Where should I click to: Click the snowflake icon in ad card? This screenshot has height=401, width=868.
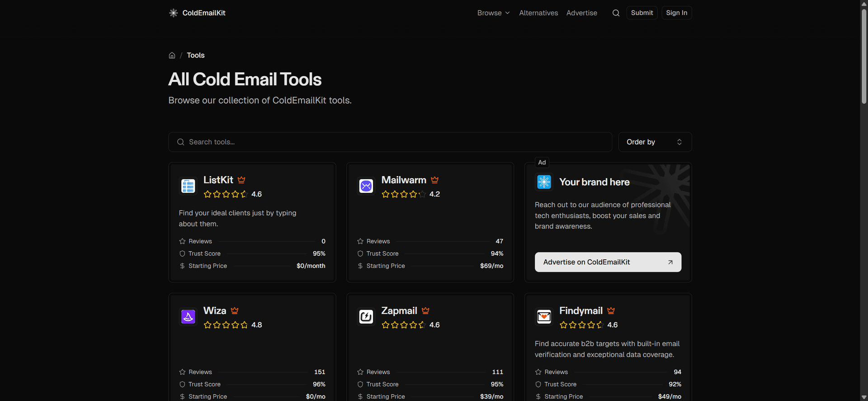click(544, 182)
